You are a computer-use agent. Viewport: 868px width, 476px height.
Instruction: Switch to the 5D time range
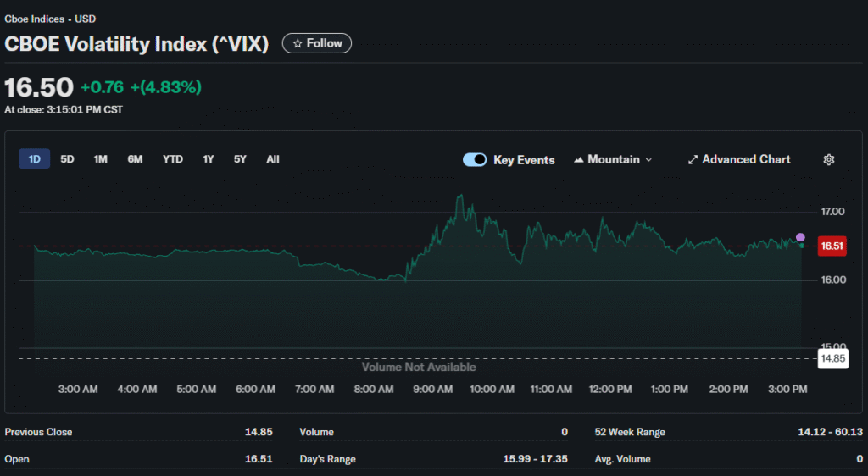click(68, 159)
